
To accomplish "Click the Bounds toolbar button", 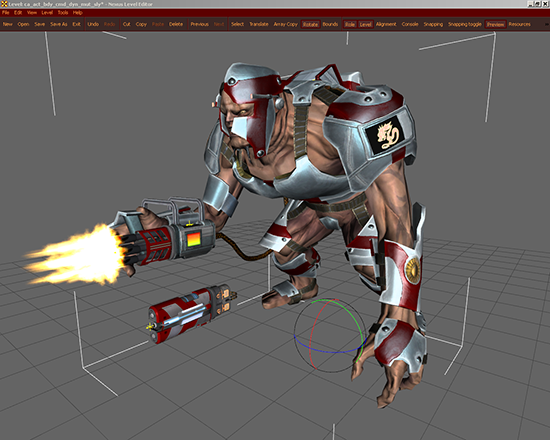I will pos(330,24).
